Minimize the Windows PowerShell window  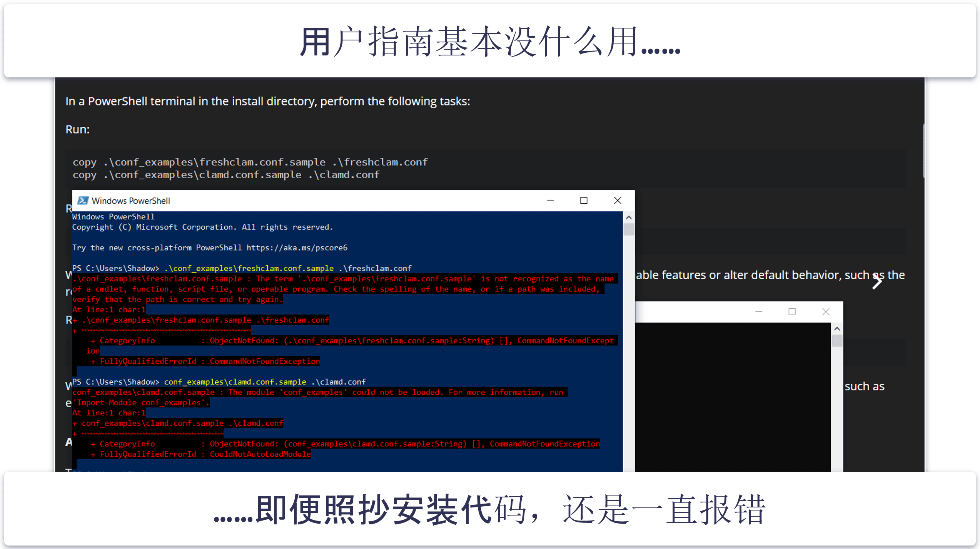pos(551,201)
